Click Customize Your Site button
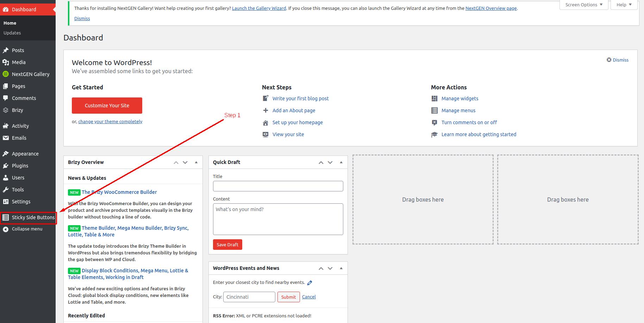 [x=107, y=106]
